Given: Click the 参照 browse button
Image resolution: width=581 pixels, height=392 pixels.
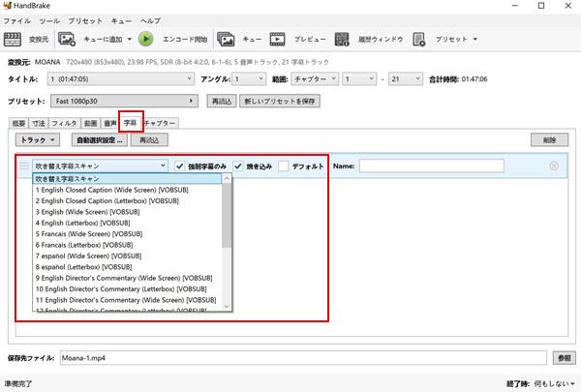Looking at the screenshot, I should click(563, 358).
